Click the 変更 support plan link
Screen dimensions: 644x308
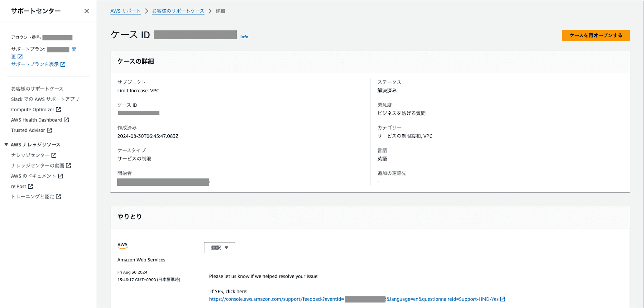[x=74, y=49]
